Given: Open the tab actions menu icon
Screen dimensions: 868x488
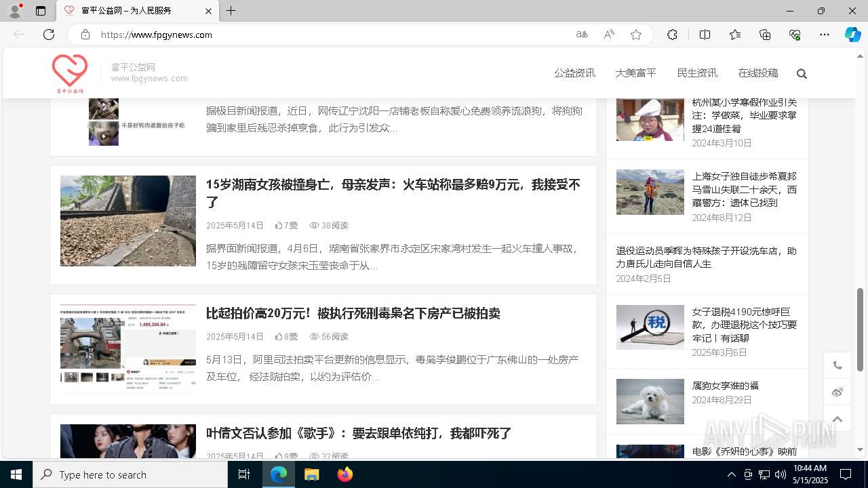Looking at the screenshot, I should [41, 11].
